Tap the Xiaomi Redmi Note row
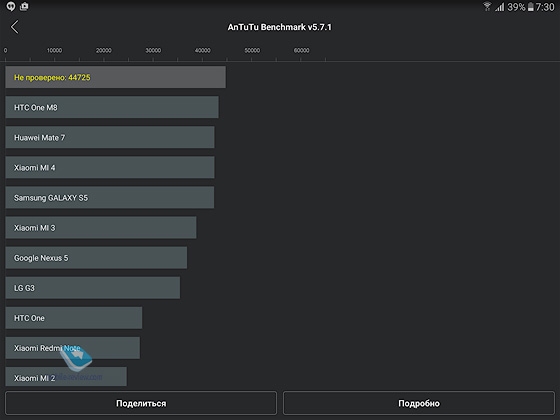Image resolution: width=560 pixels, height=420 pixels. click(x=72, y=348)
